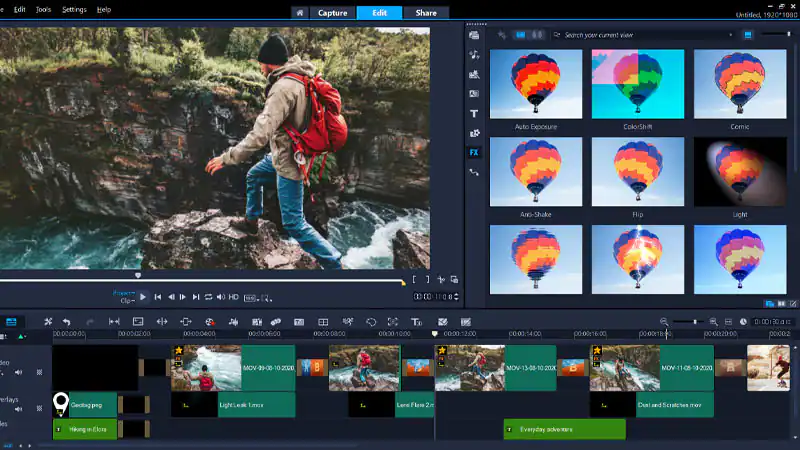Select the FX filter library icon

474,153
